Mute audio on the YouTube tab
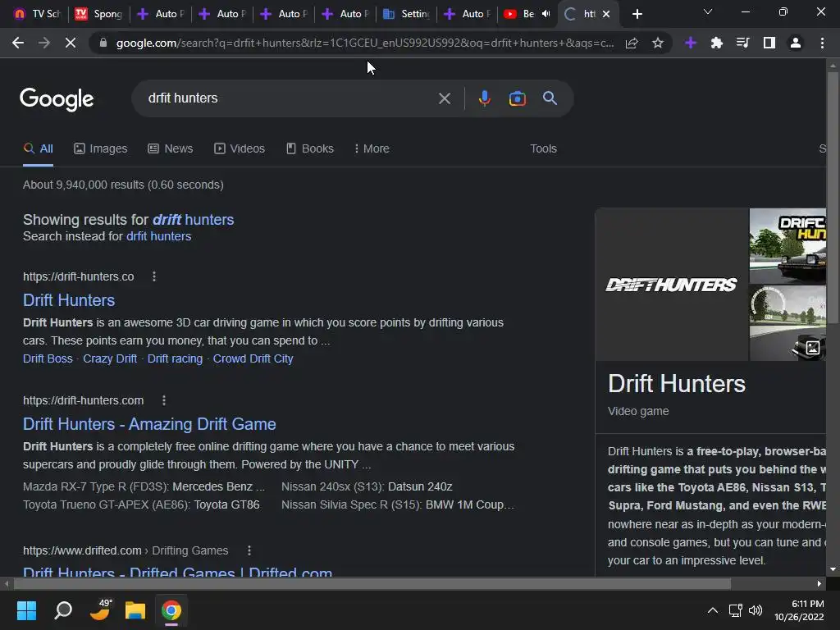The width and height of the screenshot is (840, 630). click(x=546, y=14)
